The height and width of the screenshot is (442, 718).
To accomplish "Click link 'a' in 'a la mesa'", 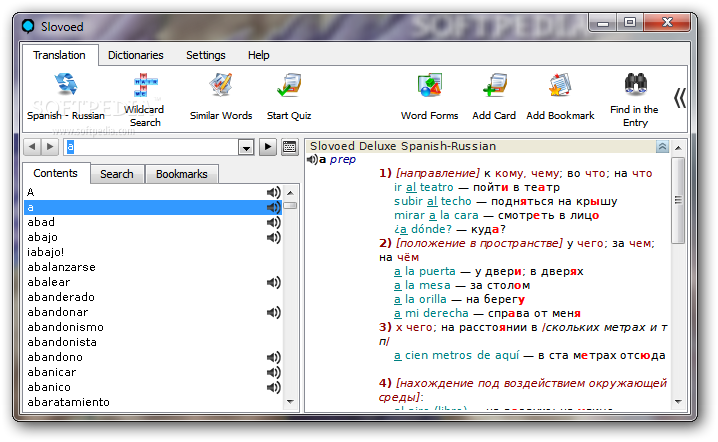I will click(397, 286).
